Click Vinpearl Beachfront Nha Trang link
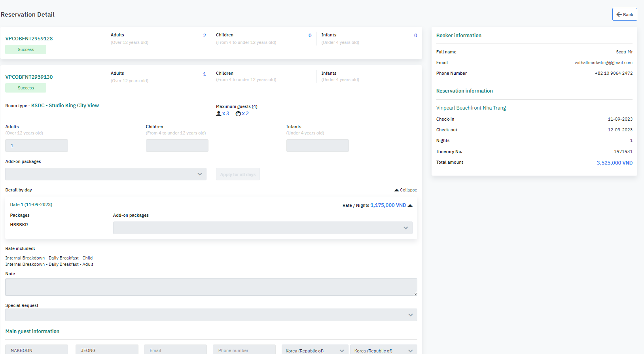Image resolution: width=644 pixels, height=354 pixels. [471, 108]
